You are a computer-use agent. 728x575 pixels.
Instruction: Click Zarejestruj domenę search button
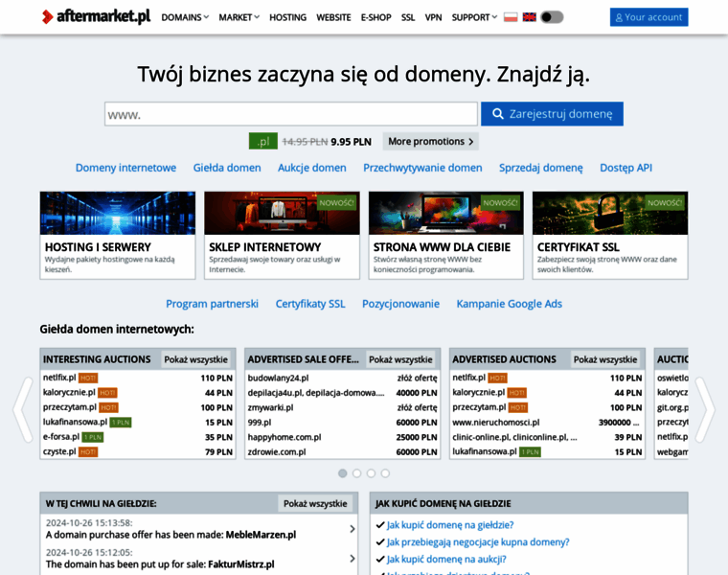[x=552, y=114]
